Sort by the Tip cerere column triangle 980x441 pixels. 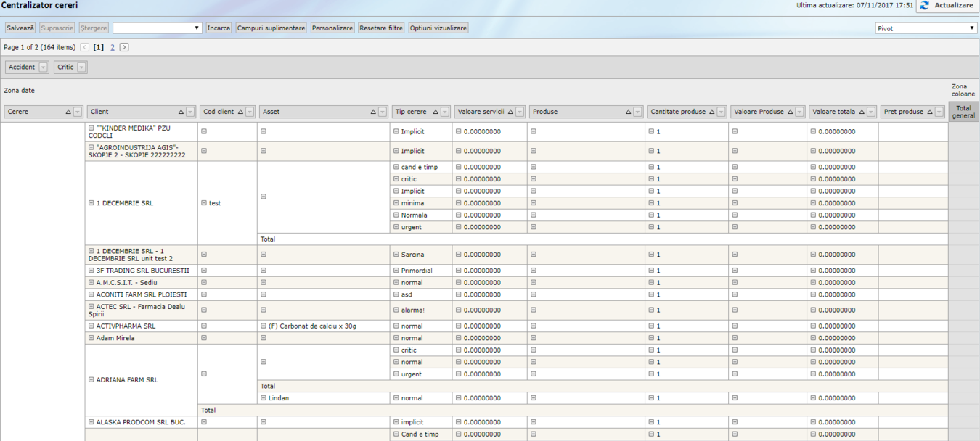point(436,112)
